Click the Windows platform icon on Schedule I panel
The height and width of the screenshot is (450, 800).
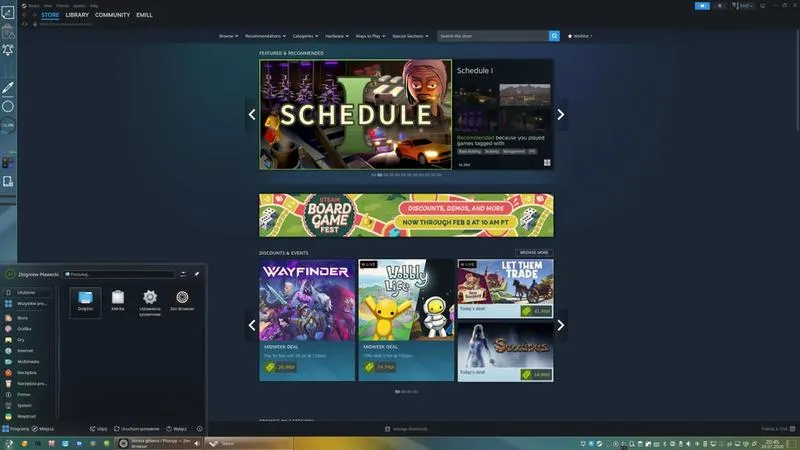coord(547,163)
